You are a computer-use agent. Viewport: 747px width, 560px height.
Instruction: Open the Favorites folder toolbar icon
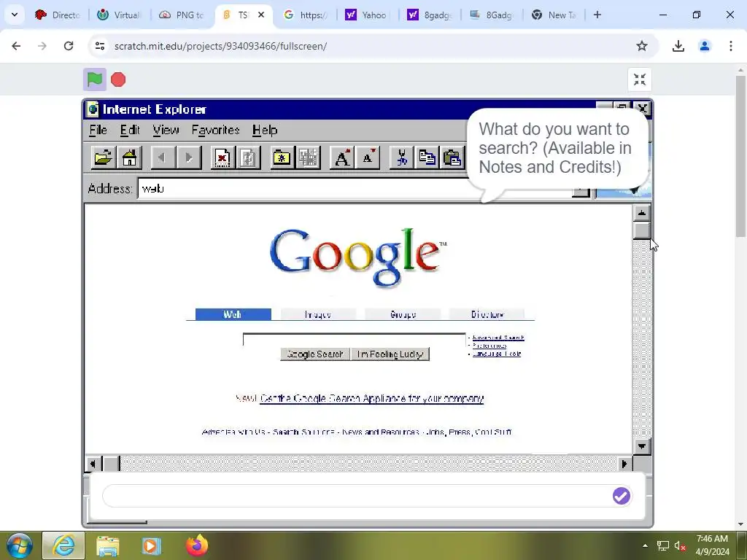(282, 157)
